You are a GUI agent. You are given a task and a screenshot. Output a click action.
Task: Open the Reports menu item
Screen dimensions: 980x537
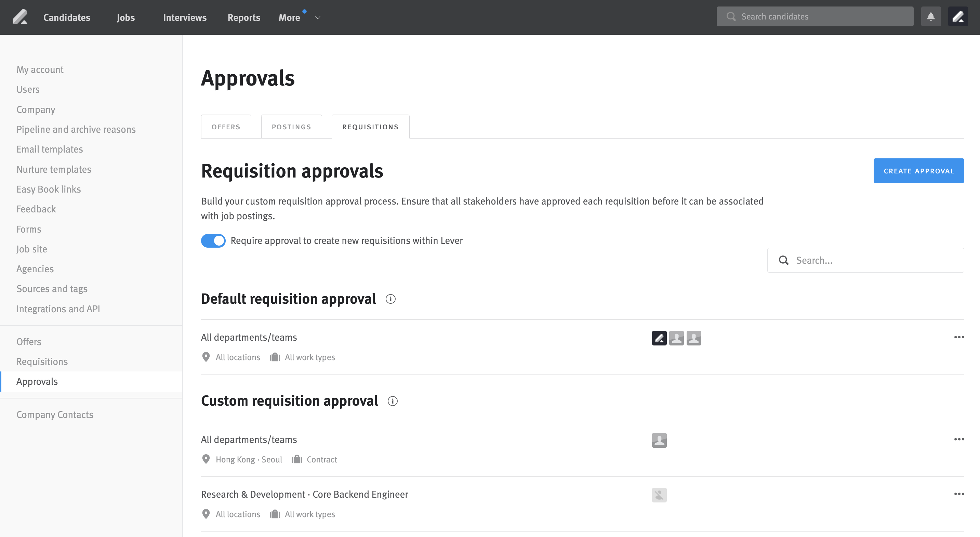tap(243, 17)
